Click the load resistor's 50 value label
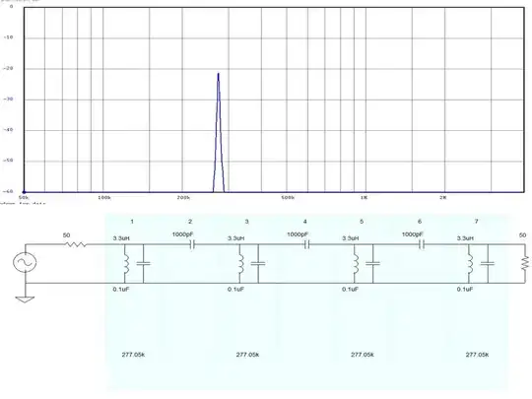Image resolution: width=532 pixels, height=399 pixels. (522, 235)
